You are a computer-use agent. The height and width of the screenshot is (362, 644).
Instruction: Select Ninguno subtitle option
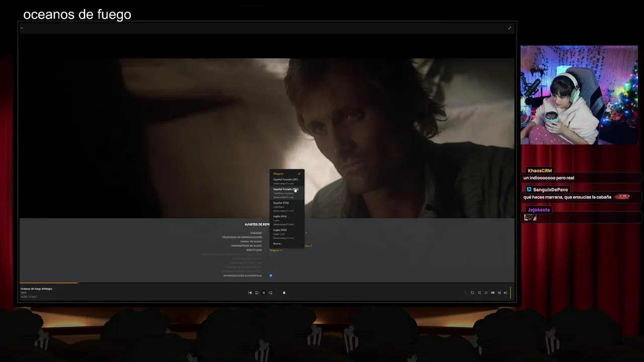click(x=287, y=173)
